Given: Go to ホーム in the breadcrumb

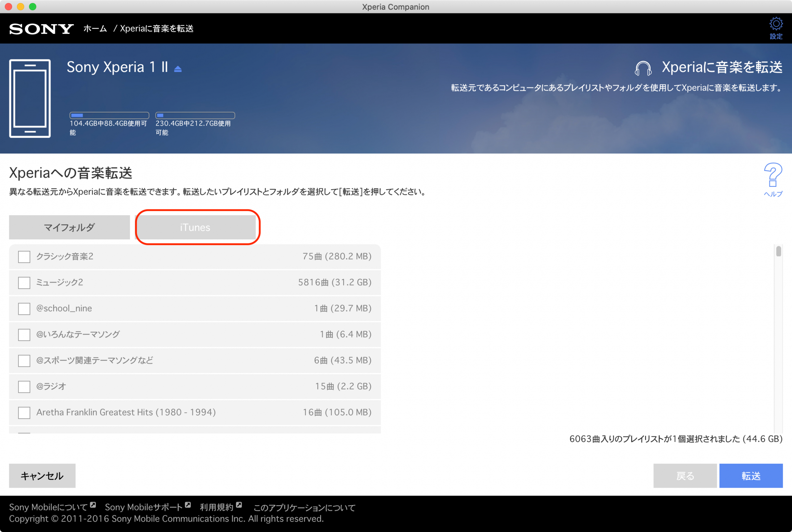Looking at the screenshot, I should pos(95,28).
